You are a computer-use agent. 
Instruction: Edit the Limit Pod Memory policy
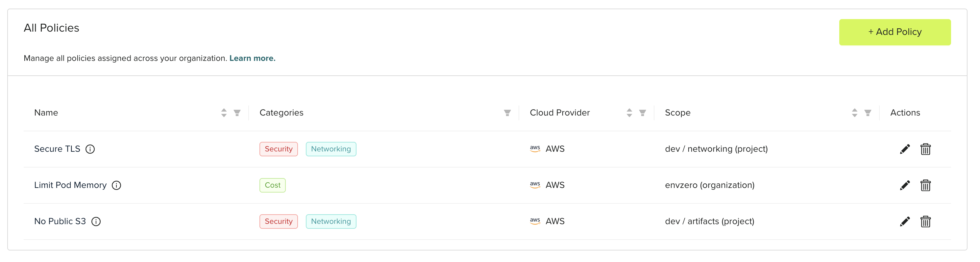tap(905, 185)
